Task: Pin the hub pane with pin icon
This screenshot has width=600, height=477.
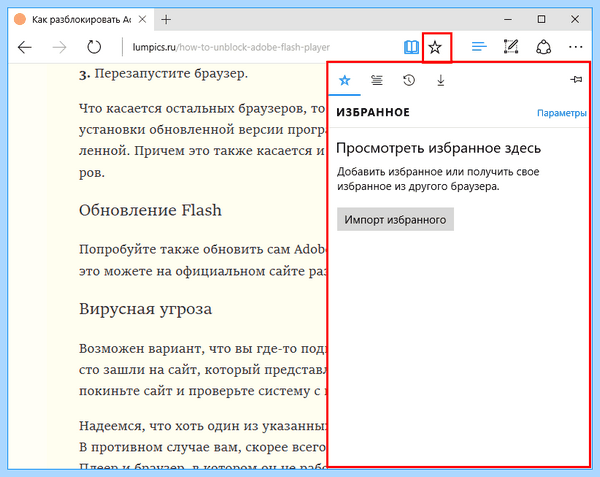Action: pyautogui.click(x=576, y=80)
